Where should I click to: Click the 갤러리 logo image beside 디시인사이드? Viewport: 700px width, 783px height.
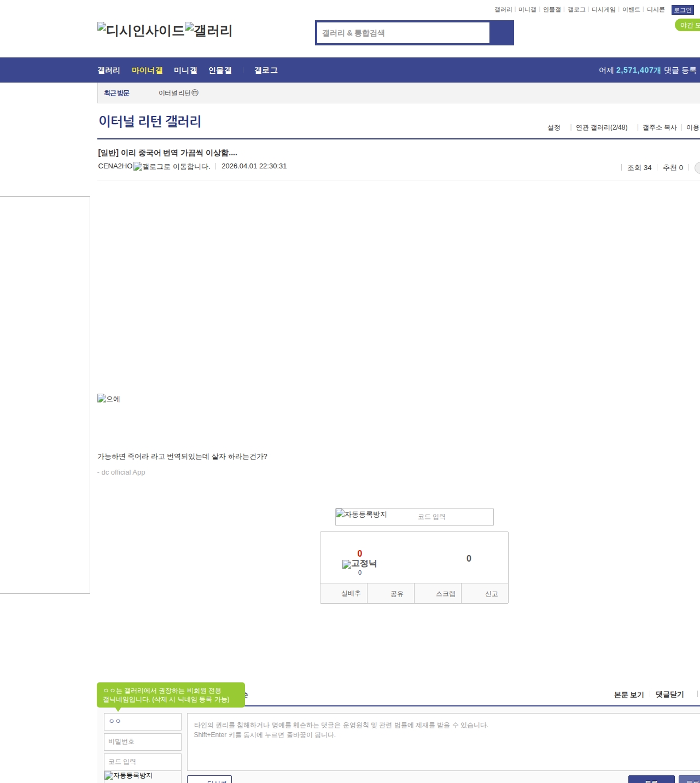[x=208, y=30]
